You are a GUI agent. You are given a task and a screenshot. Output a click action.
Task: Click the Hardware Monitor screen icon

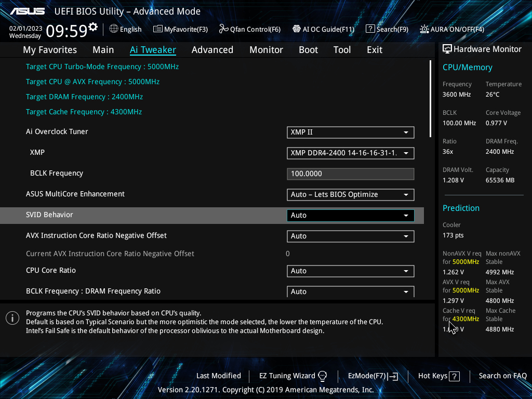point(447,49)
